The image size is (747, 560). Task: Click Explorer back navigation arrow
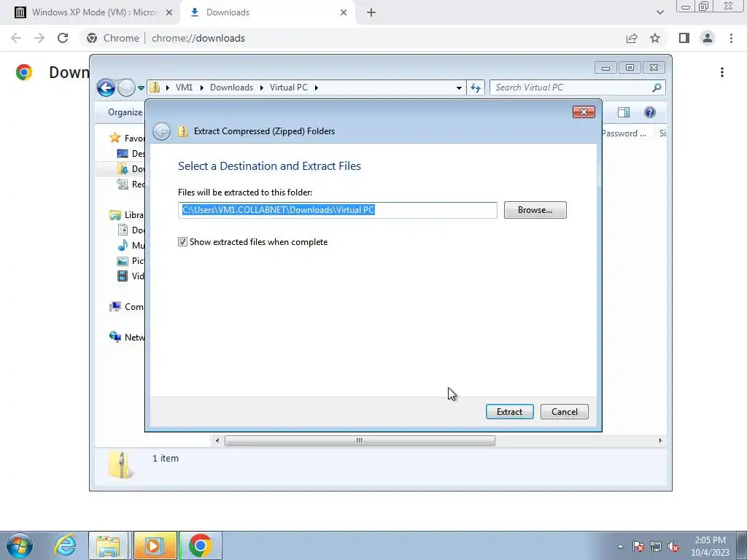pos(106,87)
